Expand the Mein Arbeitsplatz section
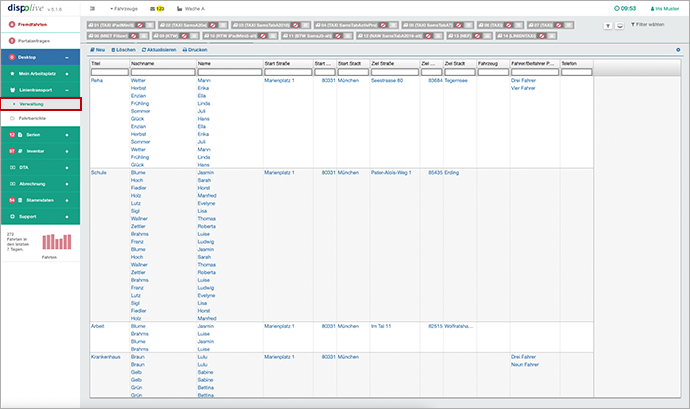Screen dimensions: 690x409 (67, 74)
